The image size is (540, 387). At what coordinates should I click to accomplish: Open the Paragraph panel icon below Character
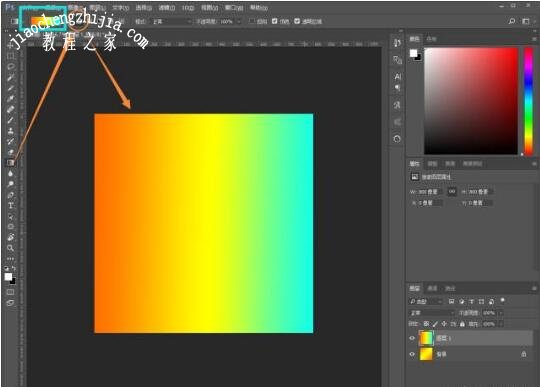pos(397,88)
